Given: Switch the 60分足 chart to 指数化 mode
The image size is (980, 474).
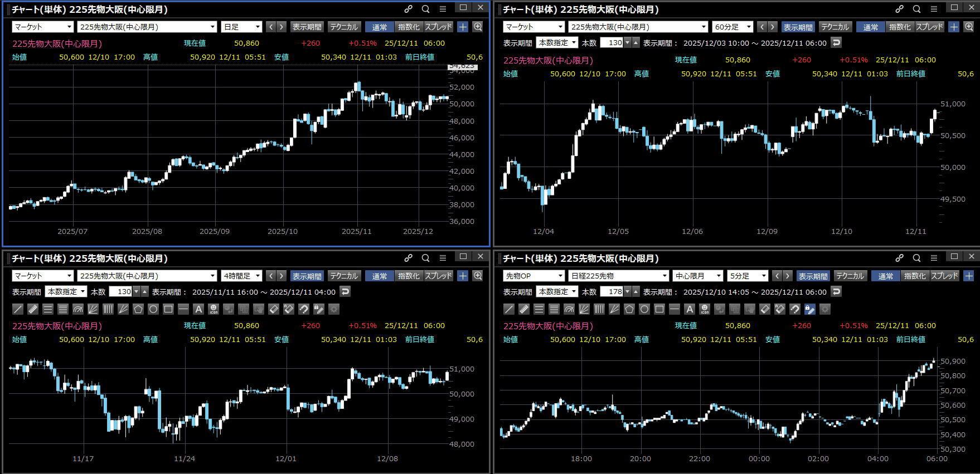Looking at the screenshot, I should point(899,27).
